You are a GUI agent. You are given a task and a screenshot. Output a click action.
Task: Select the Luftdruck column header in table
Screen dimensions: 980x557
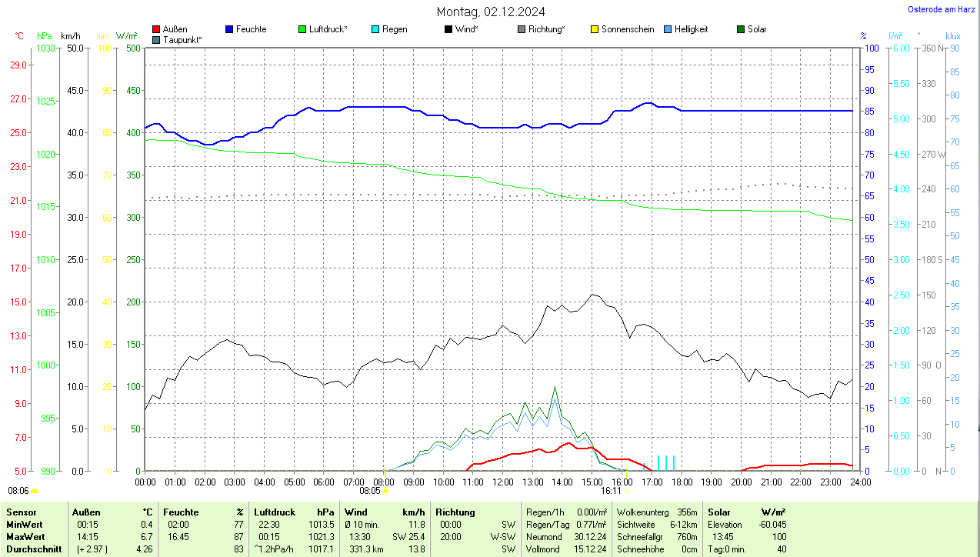click(273, 512)
